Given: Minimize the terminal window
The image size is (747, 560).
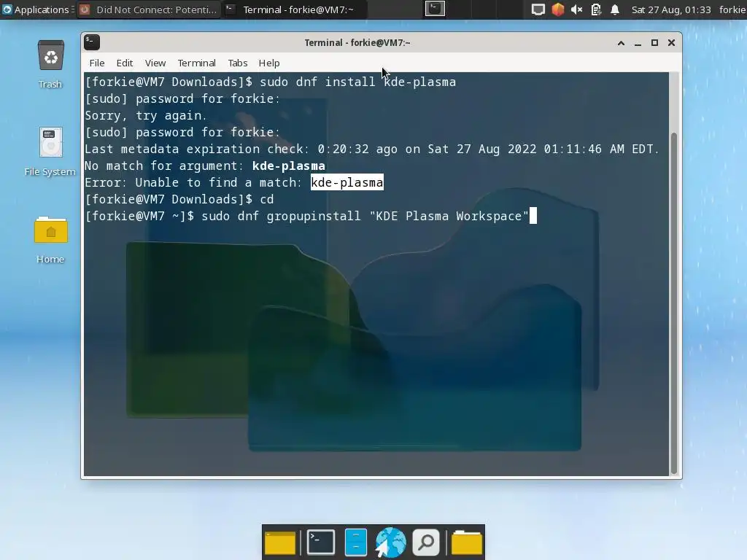Looking at the screenshot, I should (x=638, y=43).
